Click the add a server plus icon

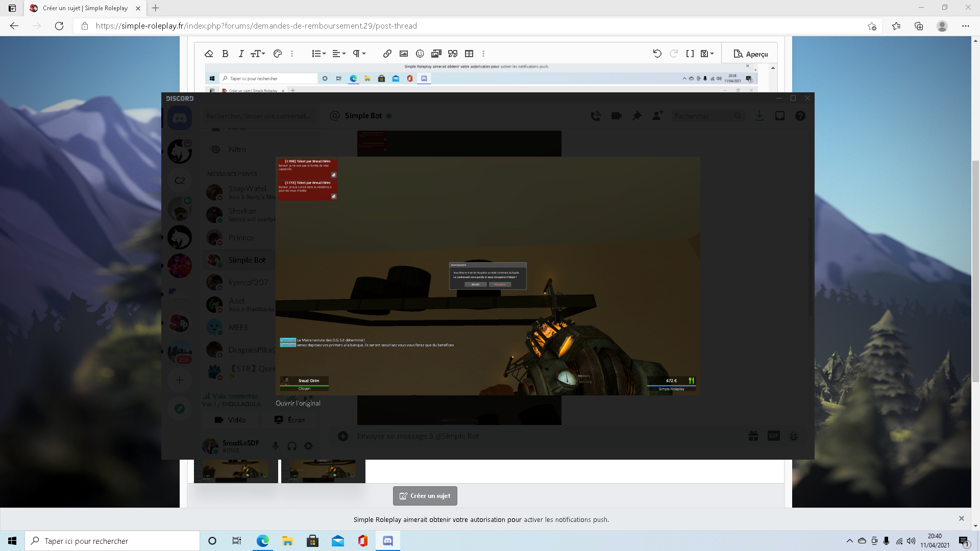coord(180,380)
